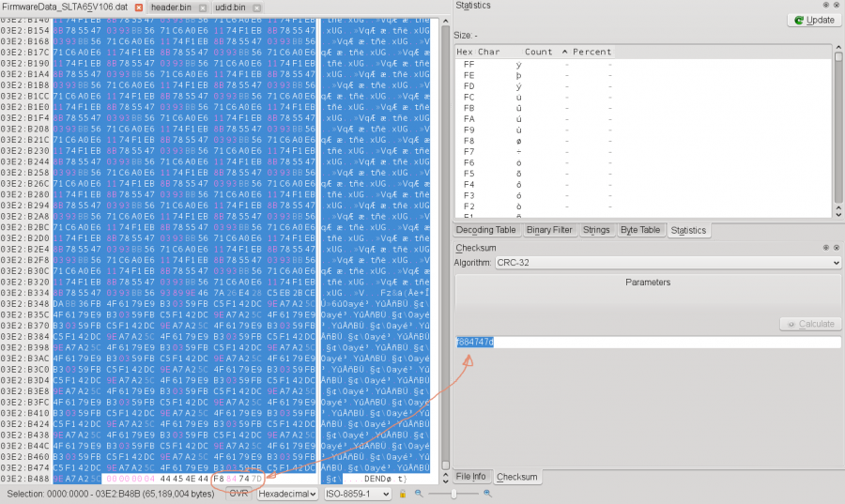Float the Checksum panel
This screenshot has width=845, height=504.
point(825,248)
